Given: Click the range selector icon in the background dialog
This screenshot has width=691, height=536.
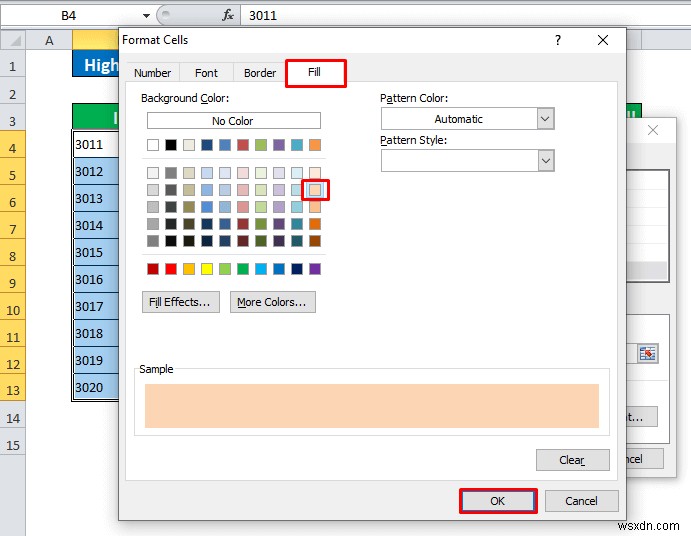Looking at the screenshot, I should [647, 354].
